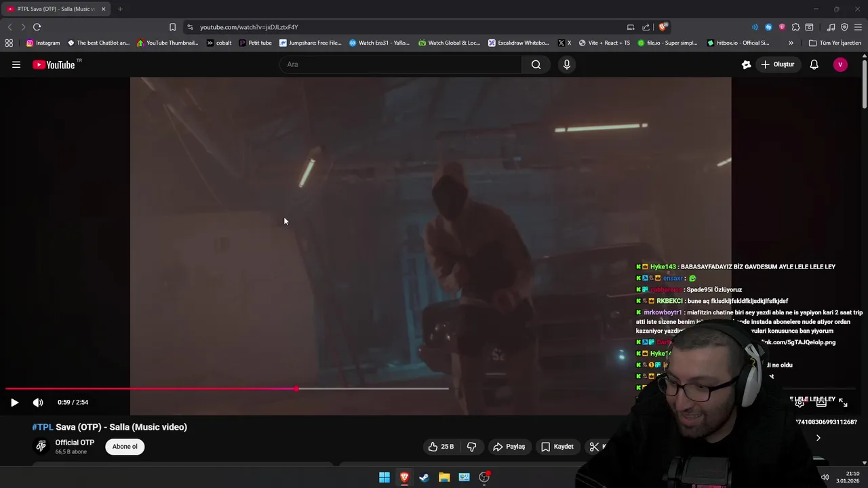
Task: Click the #TPL hashtag in the title
Action: 42,427
